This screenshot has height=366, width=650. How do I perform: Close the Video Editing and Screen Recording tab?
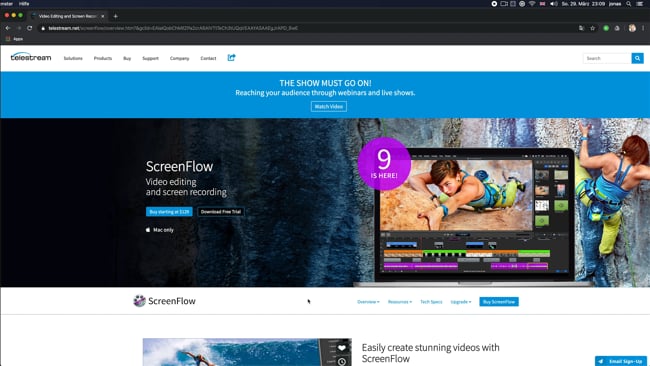pyautogui.click(x=103, y=16)
